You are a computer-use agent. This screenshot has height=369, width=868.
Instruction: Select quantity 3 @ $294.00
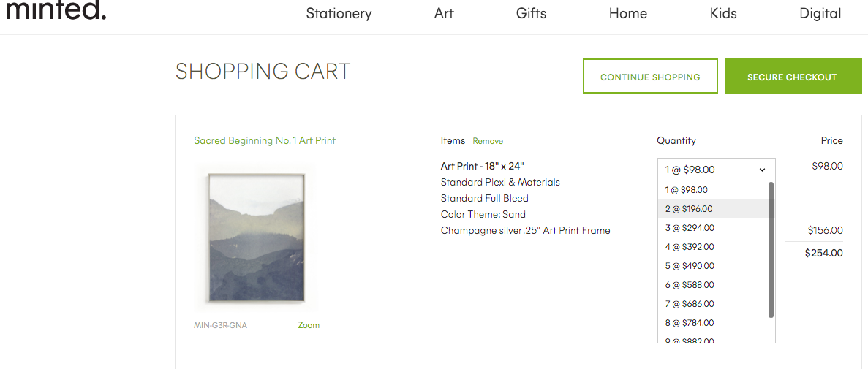[x=712, y=227]
